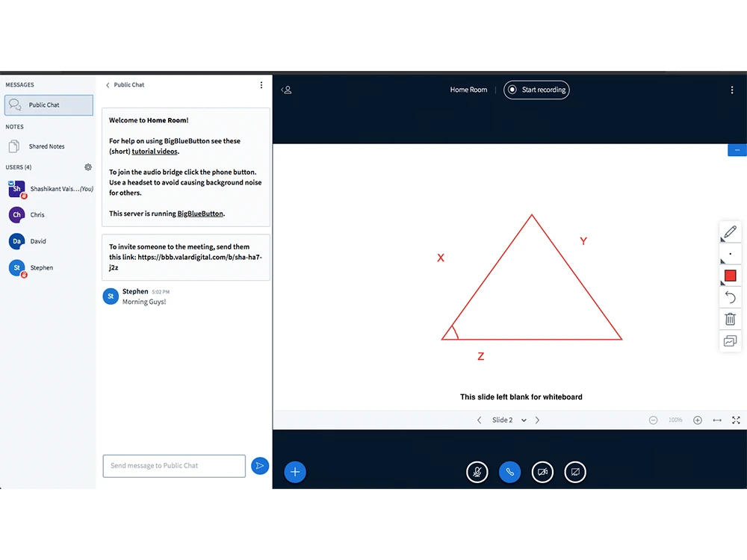Zoom out the presentation
Viewport: 747px width, 560px height.
[x=653, y=420]
